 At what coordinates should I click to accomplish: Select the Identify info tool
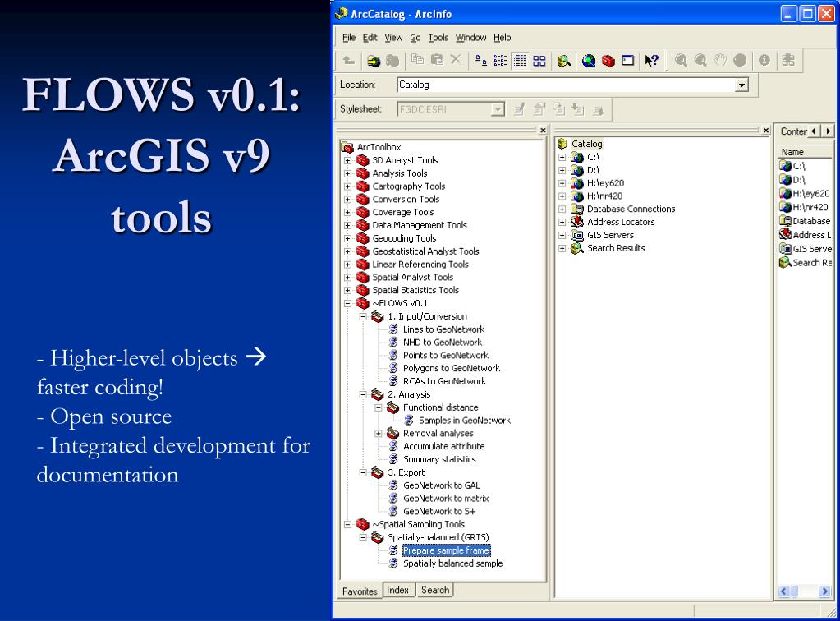pos(764,61)
